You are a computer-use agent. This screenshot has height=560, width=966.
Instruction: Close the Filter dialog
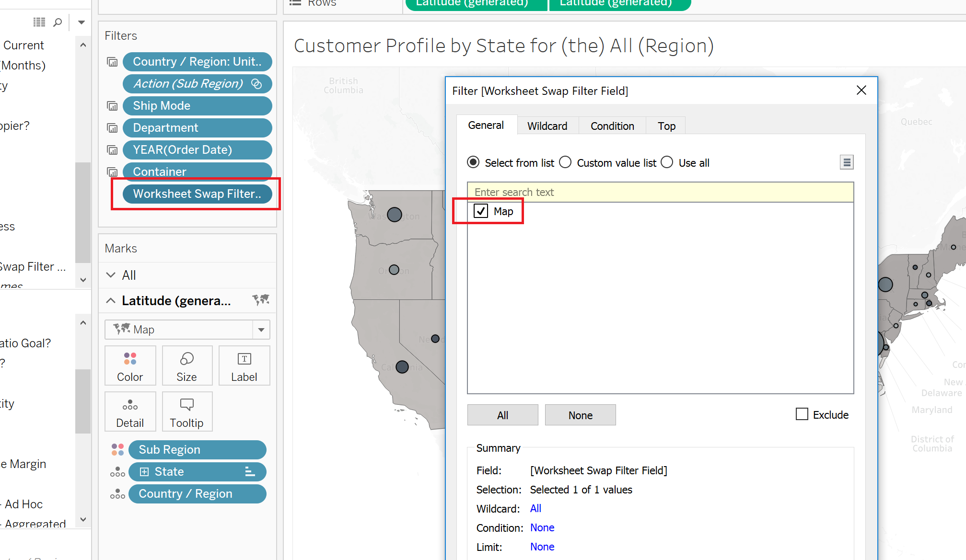pos(861,91)
